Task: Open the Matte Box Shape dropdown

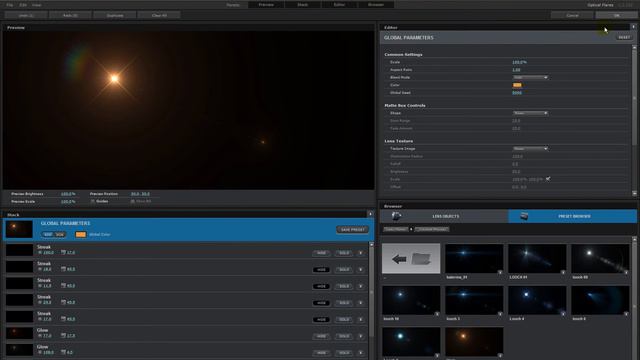Action: [x=530, y=113]
